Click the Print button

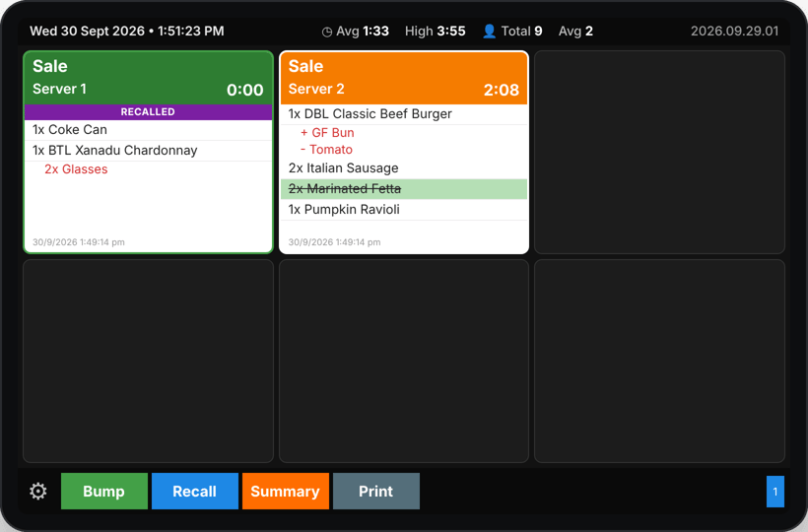pyautogui.click(x=376, y=492)
